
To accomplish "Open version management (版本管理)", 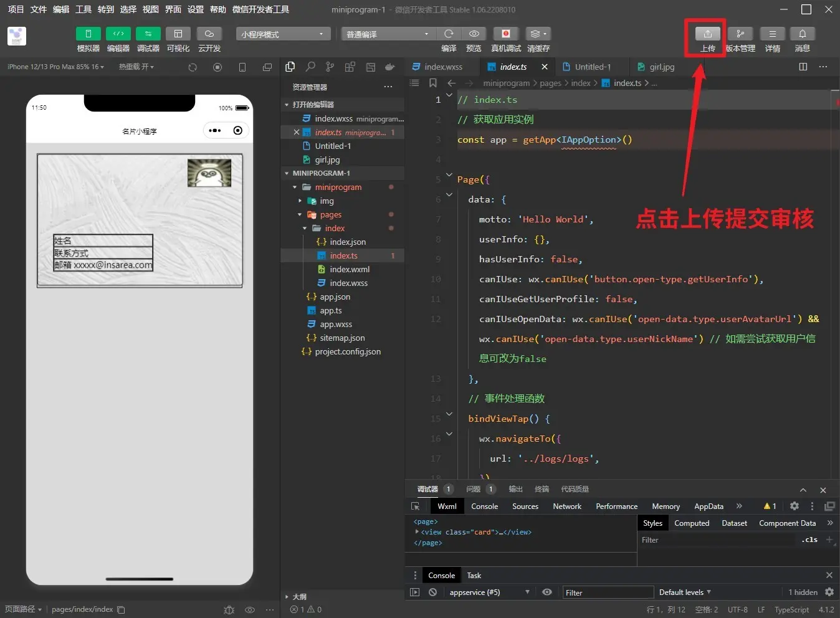I will tap(740, 34).
